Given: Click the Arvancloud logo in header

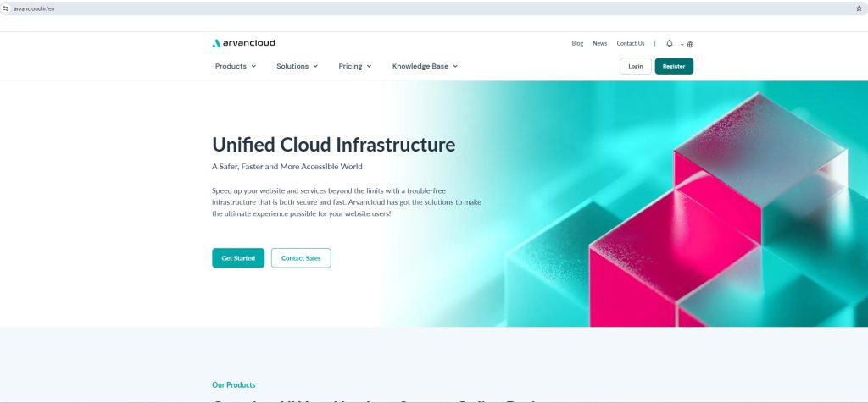Looking at the screenshot, I should pyautogui.click(x=243, y=43).
